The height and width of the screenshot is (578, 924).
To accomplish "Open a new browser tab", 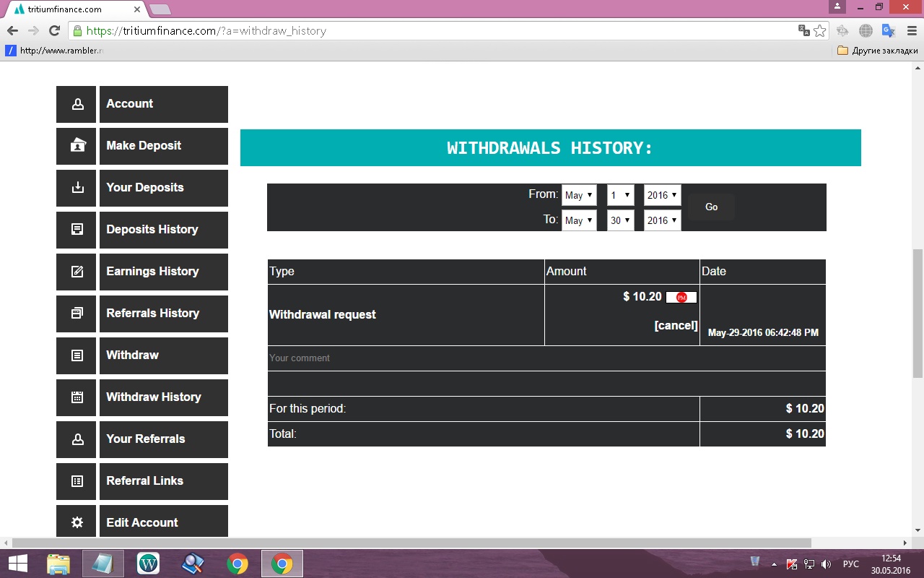I will point(160,9).
